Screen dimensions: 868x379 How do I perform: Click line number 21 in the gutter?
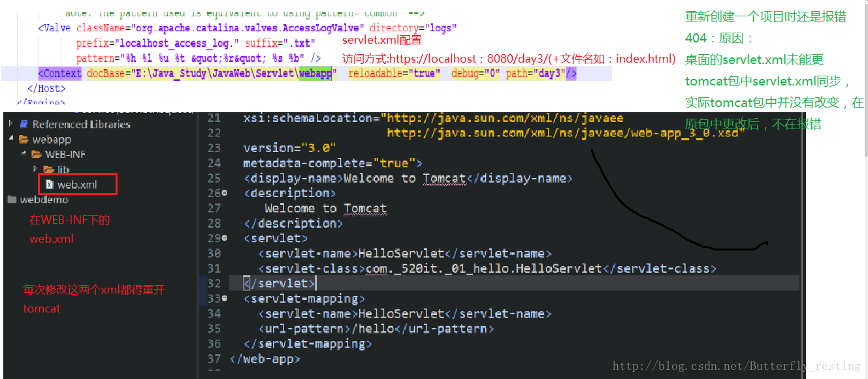[x=214, y=118]
